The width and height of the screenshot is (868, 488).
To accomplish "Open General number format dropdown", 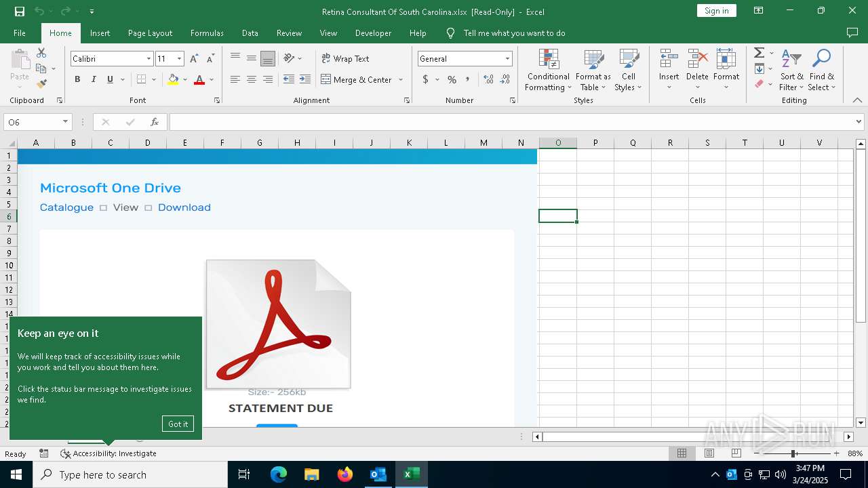I will coord(507,59).
